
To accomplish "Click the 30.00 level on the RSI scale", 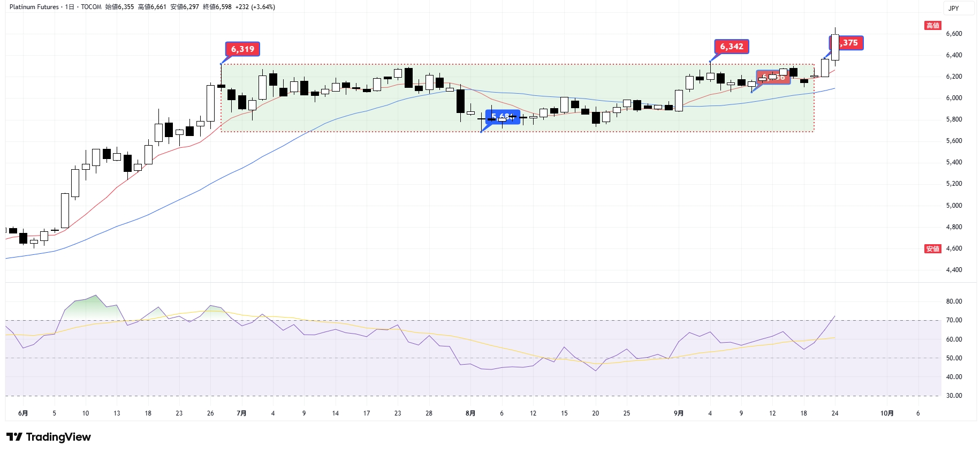I will pyautogui.click(x=954, y=396).
